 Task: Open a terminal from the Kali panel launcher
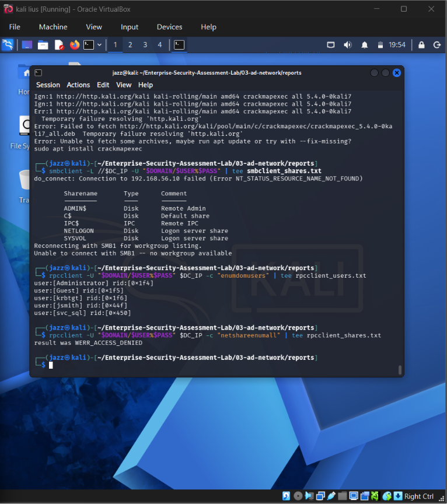(x=89, y=45)
